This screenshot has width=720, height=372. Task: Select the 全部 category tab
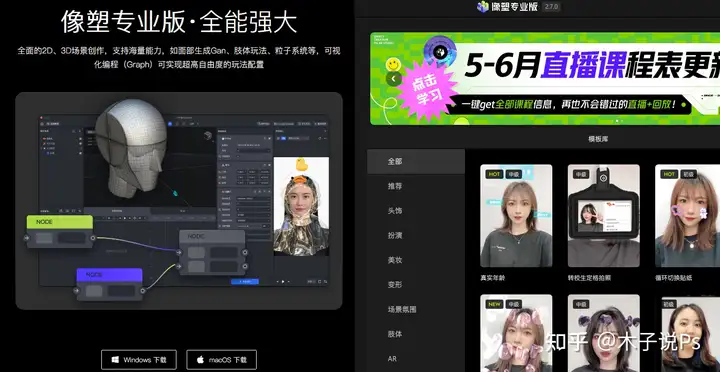point(416,161)
